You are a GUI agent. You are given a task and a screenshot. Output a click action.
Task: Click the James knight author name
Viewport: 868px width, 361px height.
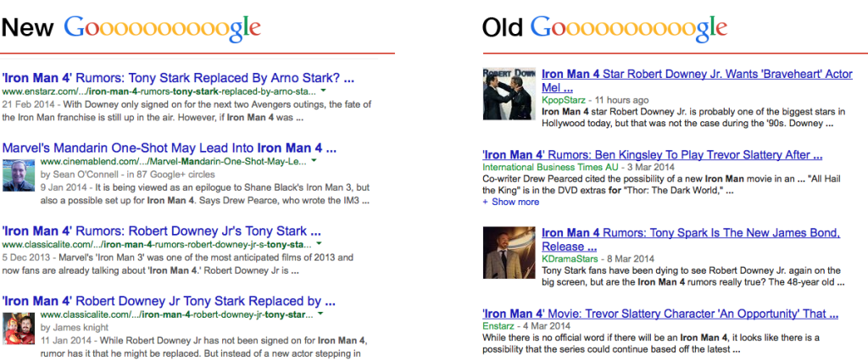coord(81,327)
